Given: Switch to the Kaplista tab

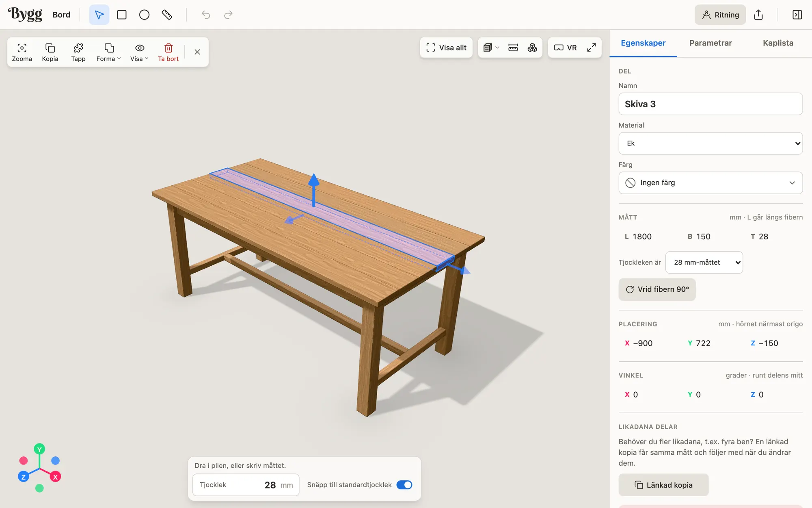Looking at the screenshot, I should click(x=778, y=43).
